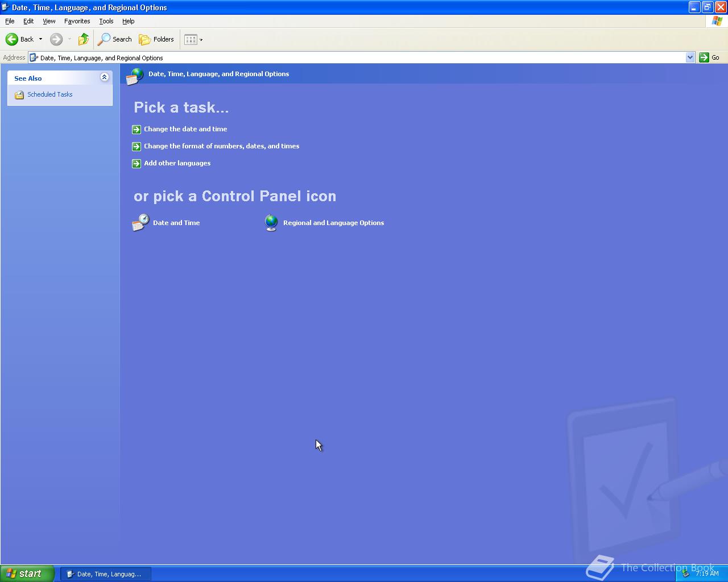Select Date, Time, Languag... taskbar button
The image size is (728, 582).
coord(106,574)
